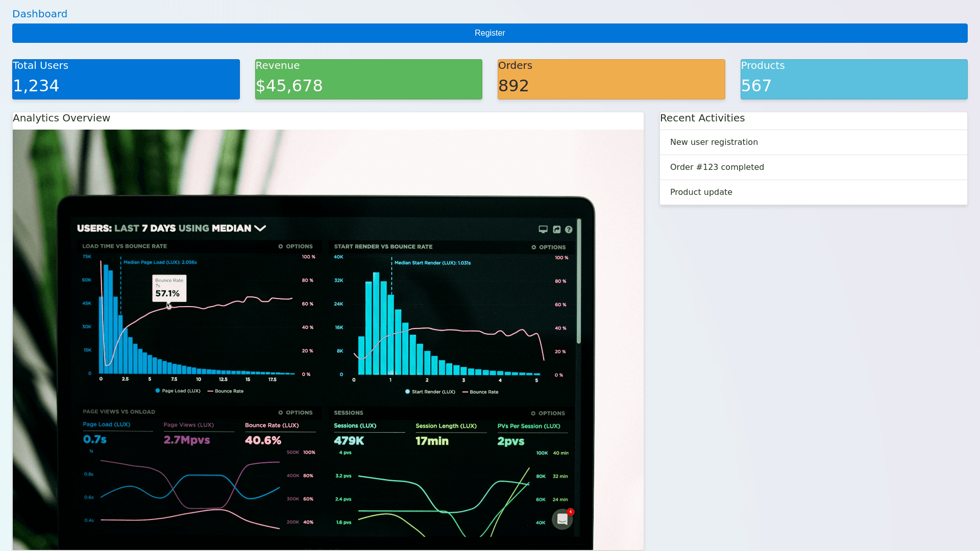This screenshot has width=980, height=551.
Task: Click the share arrow icon in the chart header
Action: click(x=557, y=230)
